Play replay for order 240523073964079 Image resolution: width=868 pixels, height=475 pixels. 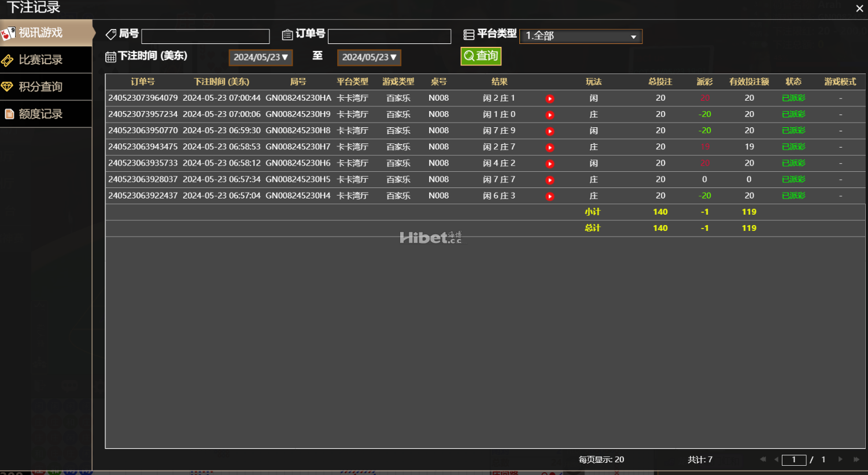(x=549, y=99)
